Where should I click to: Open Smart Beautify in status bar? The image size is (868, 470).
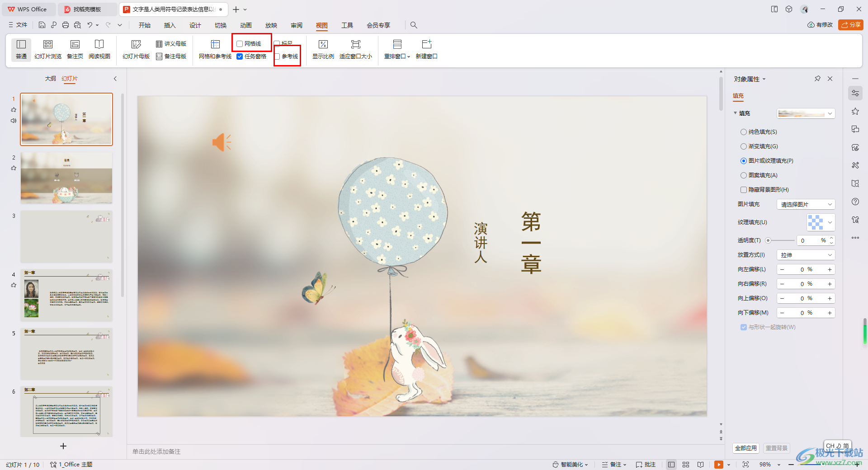tap(571, 464)
